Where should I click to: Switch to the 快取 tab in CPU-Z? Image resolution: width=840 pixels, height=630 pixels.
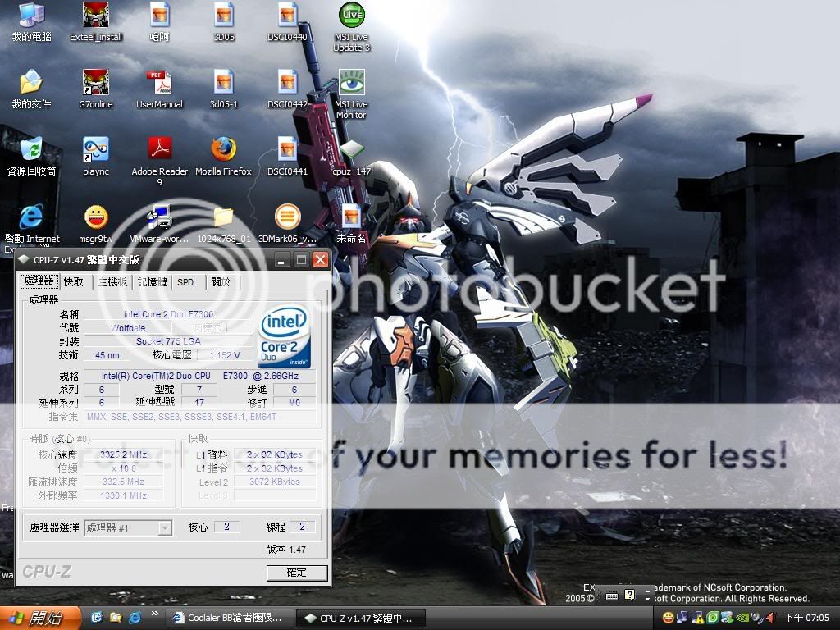[x=74, y=282]
